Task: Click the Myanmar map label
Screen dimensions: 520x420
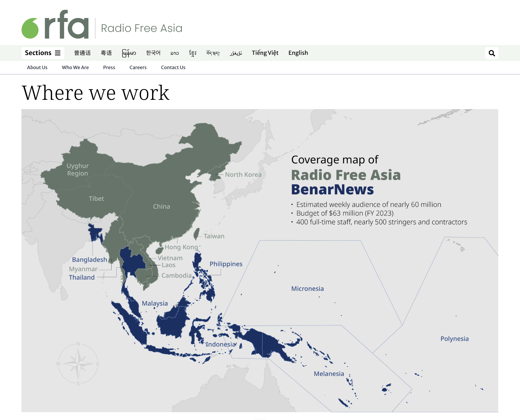Action: (83, 269)
